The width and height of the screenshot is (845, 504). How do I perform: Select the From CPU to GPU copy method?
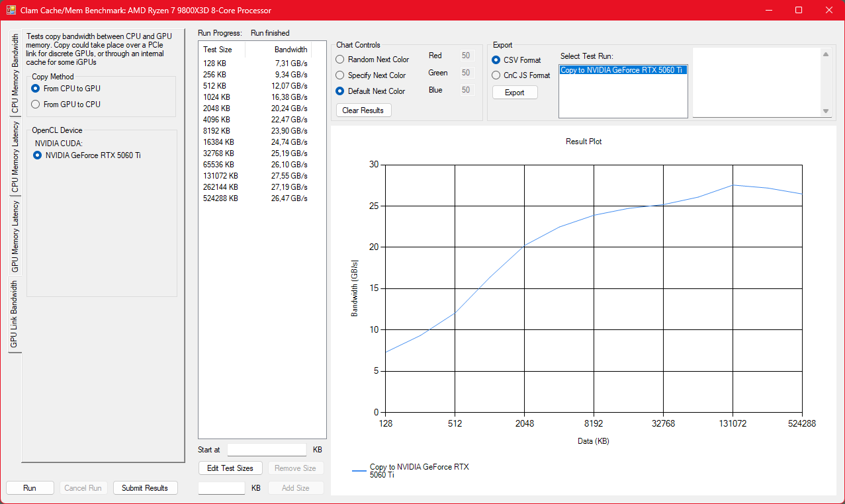click(66, 89)
